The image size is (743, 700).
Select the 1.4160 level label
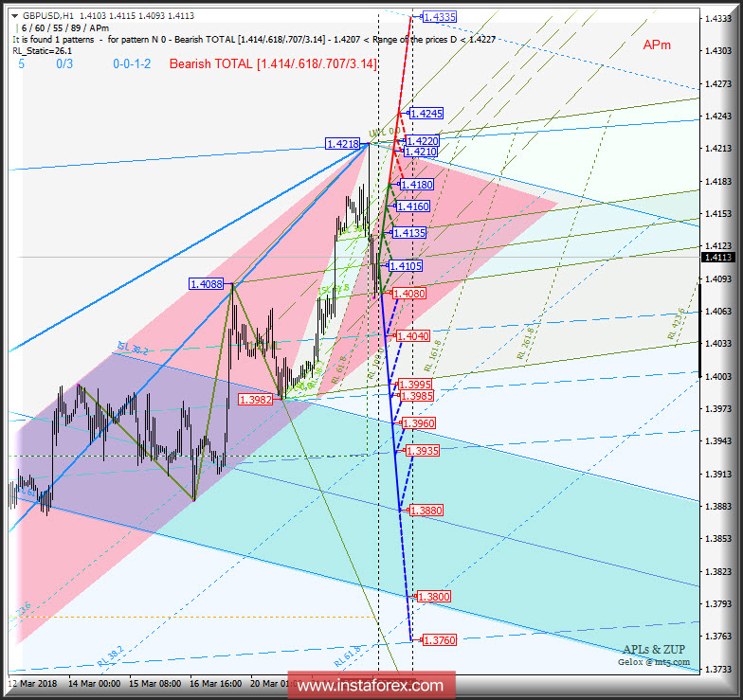pyautogui.click(x=413, y=206)
